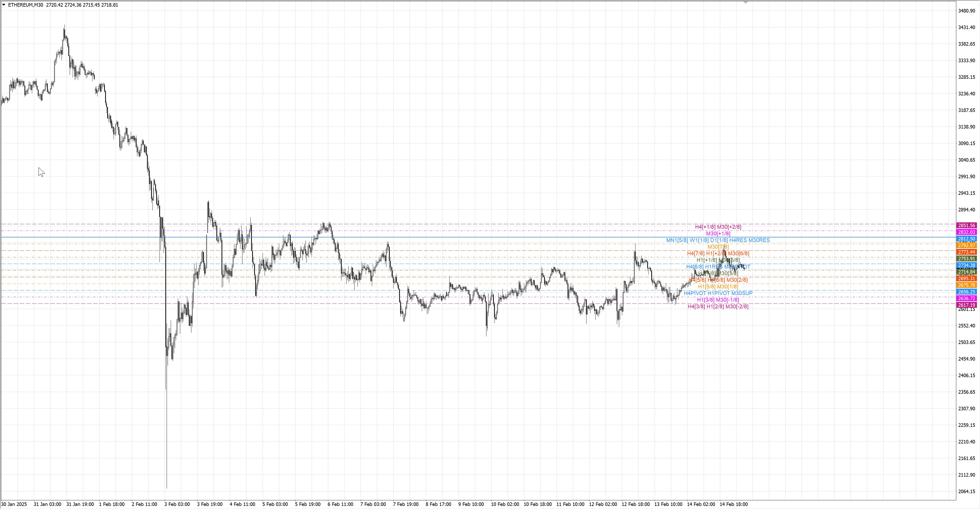The width and height of the screenshot is (980, 509).
Task: Click the red-orange 2773.44 price tag
Action: [966, 252]
